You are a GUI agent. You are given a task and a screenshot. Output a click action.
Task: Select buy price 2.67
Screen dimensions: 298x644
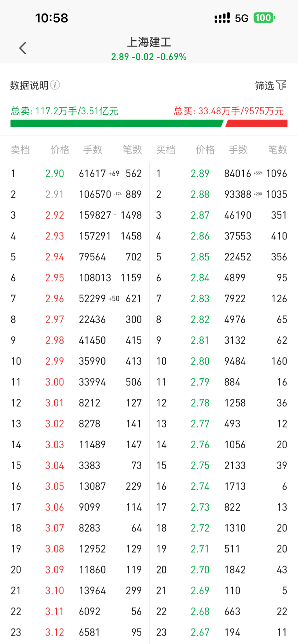pos(200,632)
